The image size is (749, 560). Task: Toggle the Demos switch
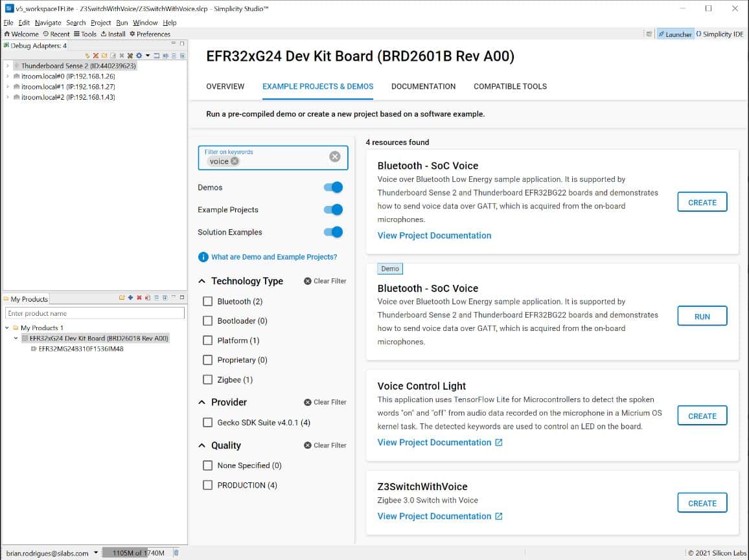click(x=334, y=187)
